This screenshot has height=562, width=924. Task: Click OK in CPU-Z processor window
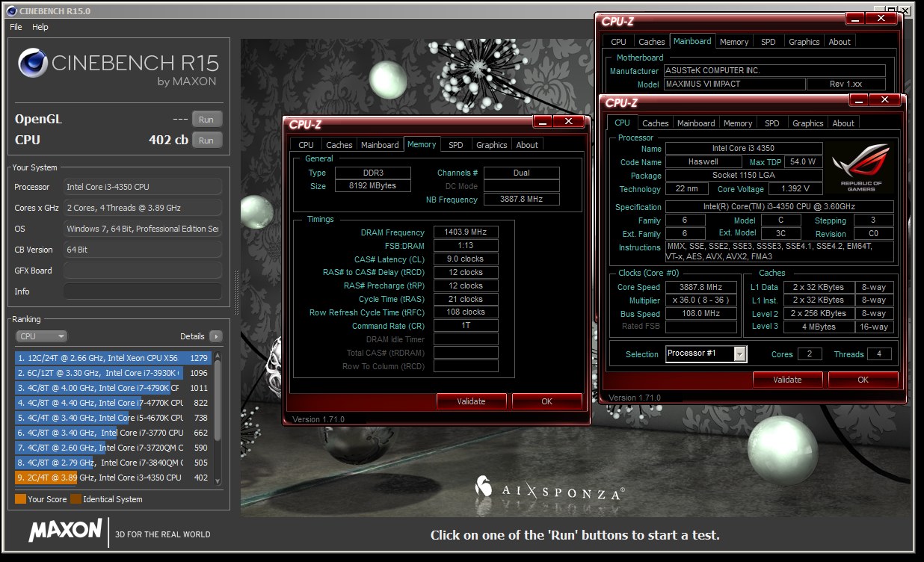[x=863, y=380]
